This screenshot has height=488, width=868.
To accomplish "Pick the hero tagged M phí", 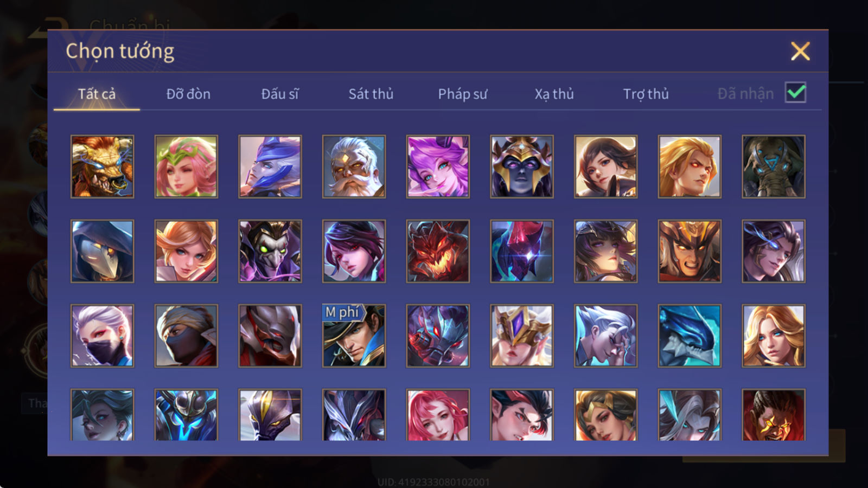I will (354, 336).
